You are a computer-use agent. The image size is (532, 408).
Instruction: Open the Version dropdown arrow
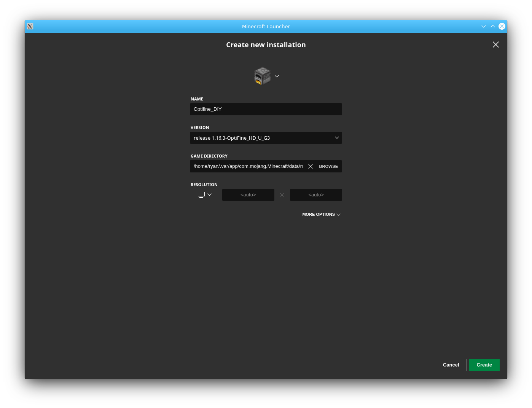click(337, 138)
